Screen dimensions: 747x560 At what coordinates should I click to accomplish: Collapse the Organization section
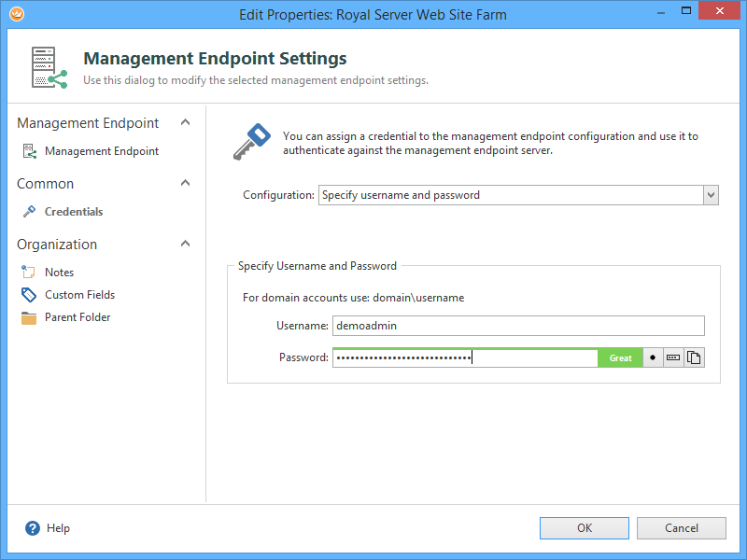pos(185,244)
